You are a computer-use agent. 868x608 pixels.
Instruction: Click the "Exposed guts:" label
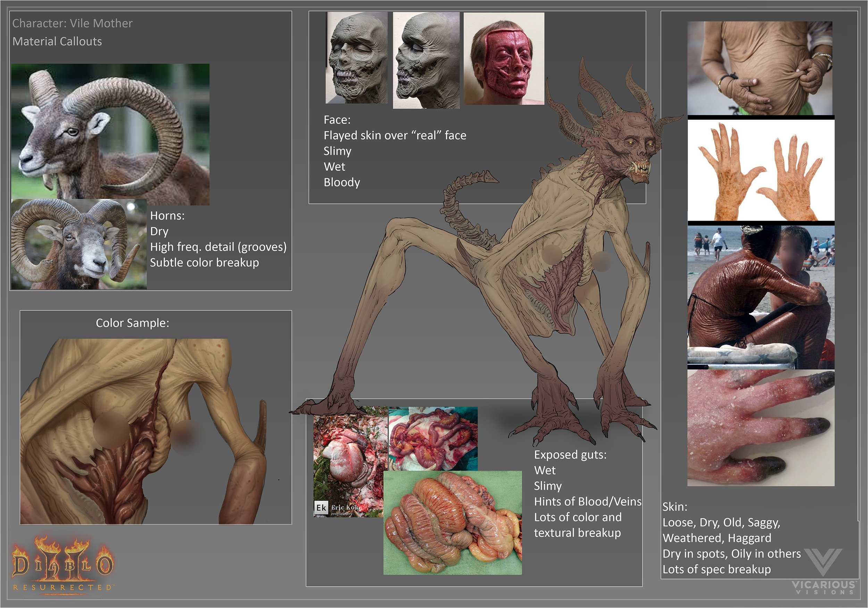point(570,455)
